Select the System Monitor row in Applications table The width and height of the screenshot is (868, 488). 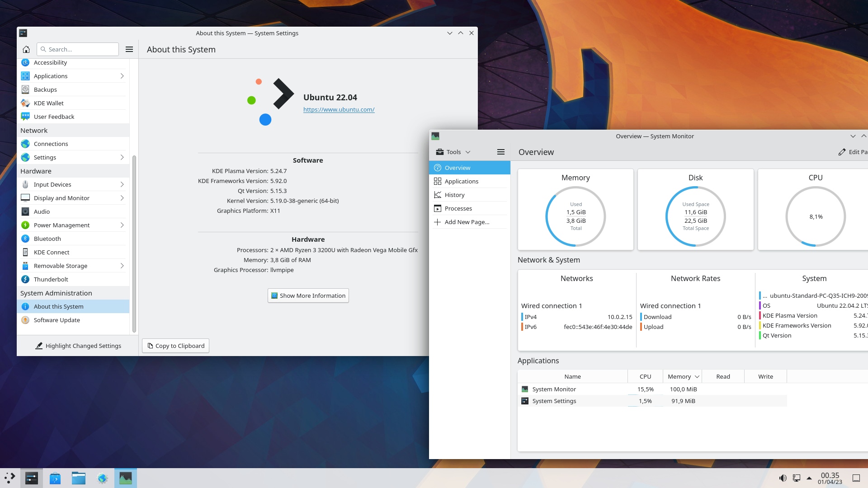coord(652,389)
